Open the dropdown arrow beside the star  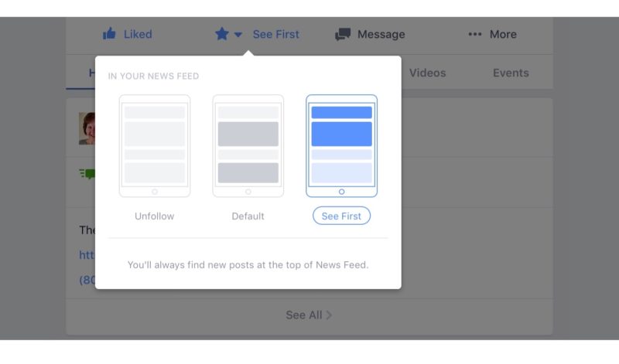point(238,35)
